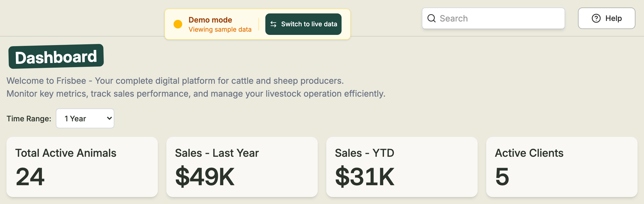Click the $49K sales value

(205, 177)
